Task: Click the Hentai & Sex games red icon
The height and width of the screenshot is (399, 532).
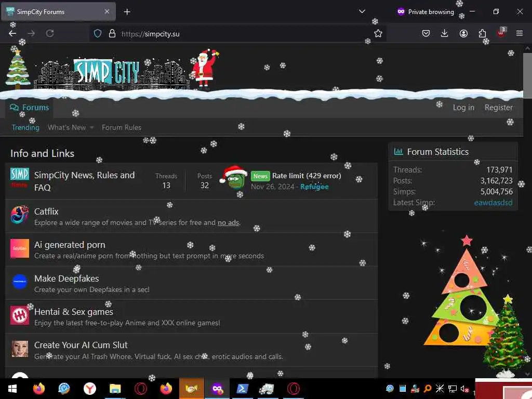Action: point(20,315)
